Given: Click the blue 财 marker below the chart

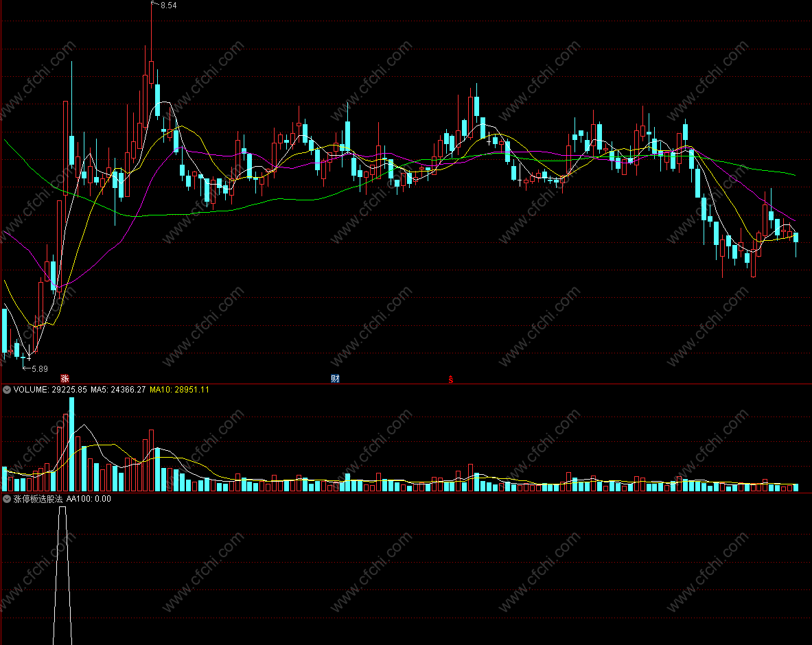Looking at the screenshot, I should [335, 379].
